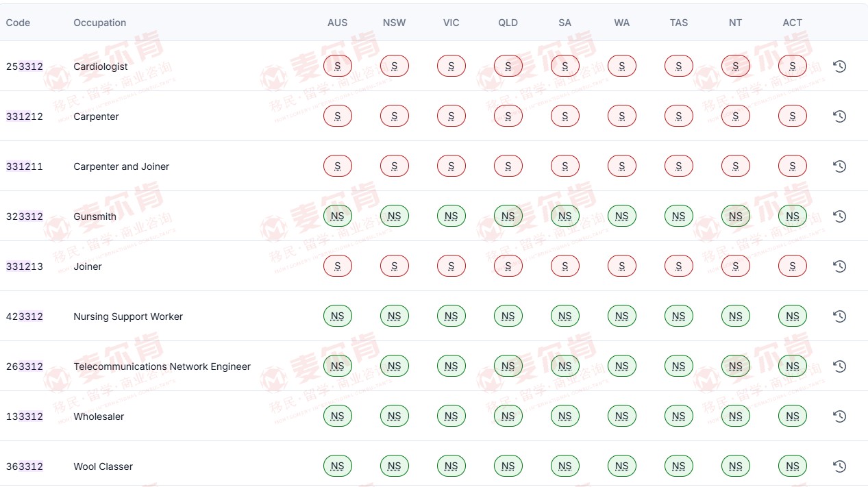Click the Telecommunications Network Engineer occupation name
Viewport: 868px width, 487px height.
[x=162, y=366]
